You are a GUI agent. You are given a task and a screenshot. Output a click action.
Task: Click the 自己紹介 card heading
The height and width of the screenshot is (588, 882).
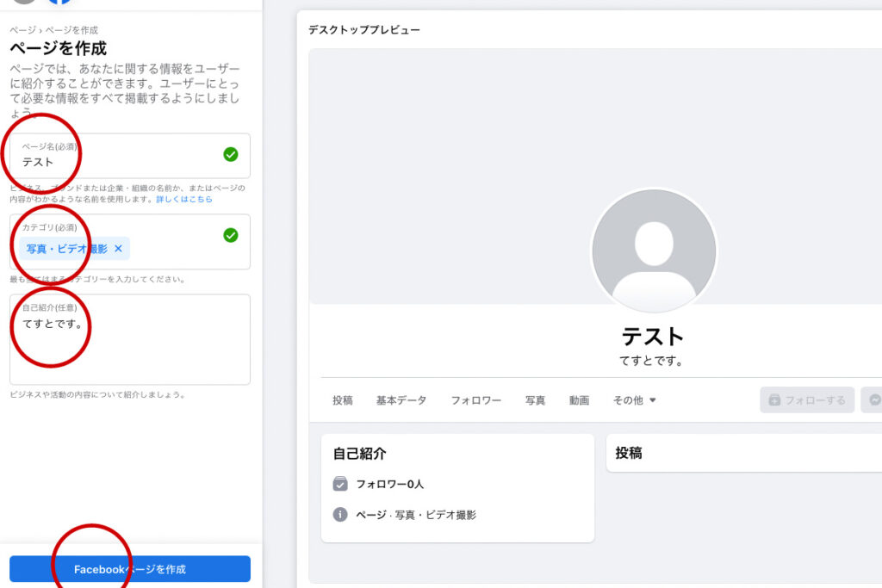359,453
